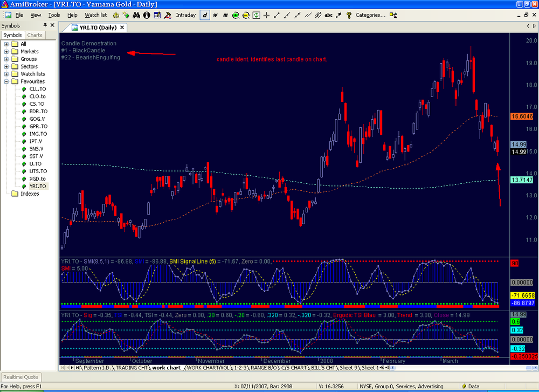Open the binoculars find symbol tool

pos(136,15)
